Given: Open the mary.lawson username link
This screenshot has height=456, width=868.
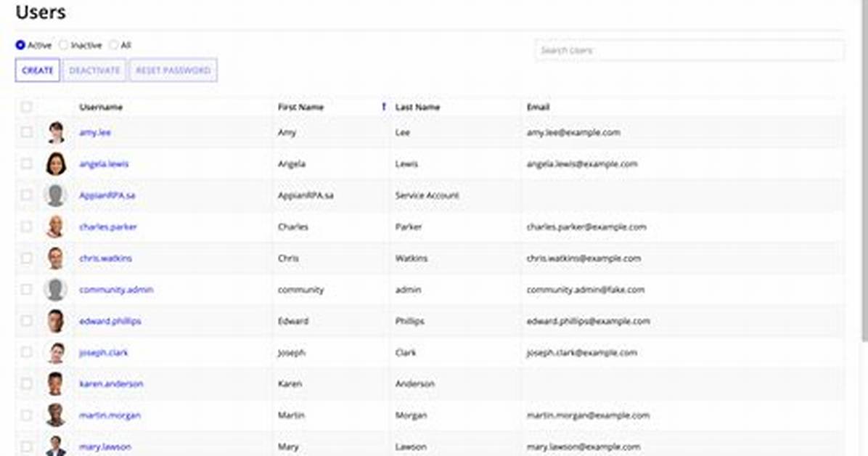Looking at the screenshot, I should [x=105, y=447].
